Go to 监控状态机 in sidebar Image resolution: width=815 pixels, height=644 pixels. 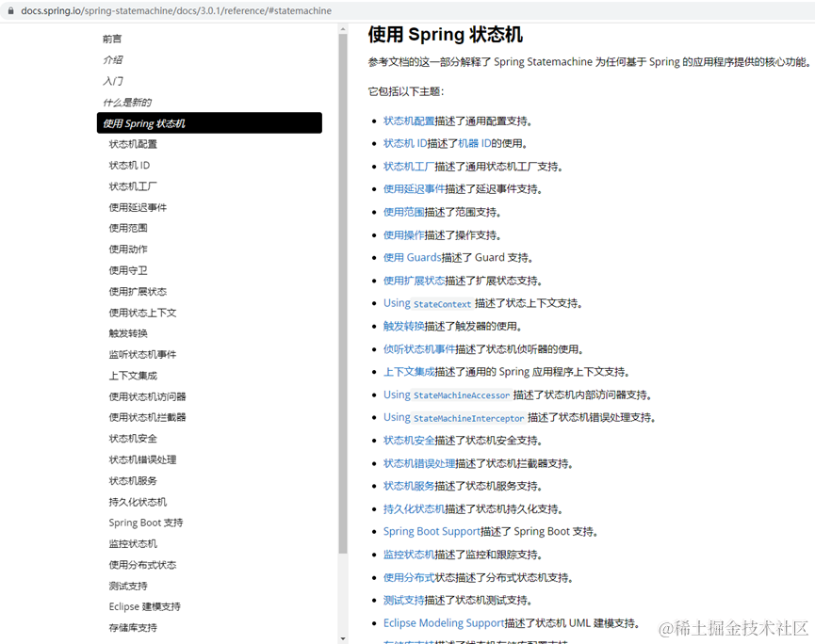133,544
